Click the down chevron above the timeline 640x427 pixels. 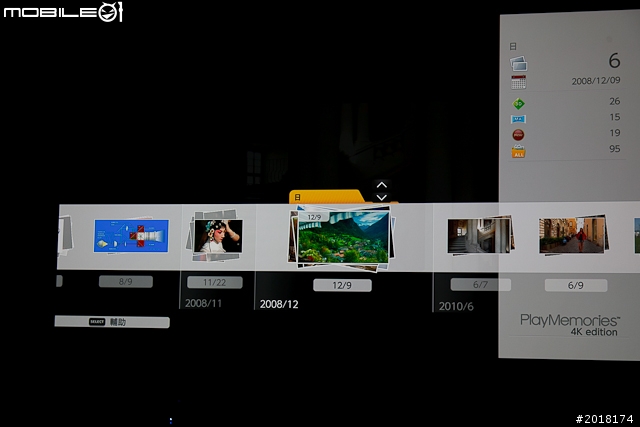382,197
